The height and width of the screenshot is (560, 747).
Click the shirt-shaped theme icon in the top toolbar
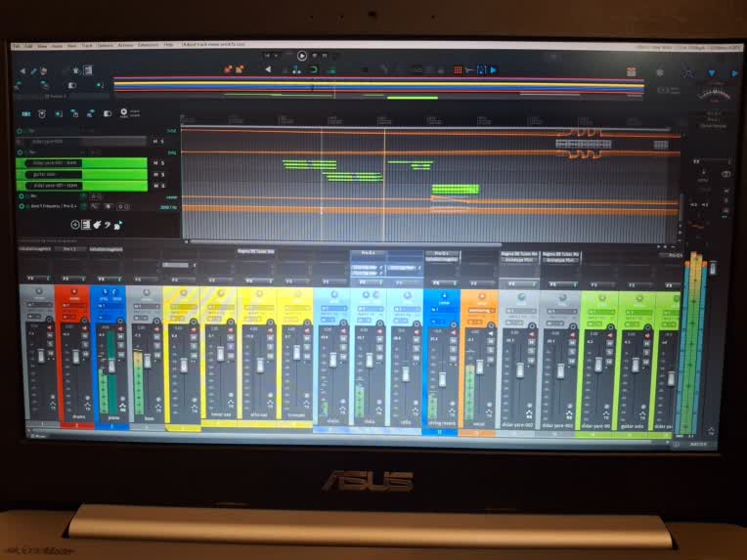[x=75, y=70]
